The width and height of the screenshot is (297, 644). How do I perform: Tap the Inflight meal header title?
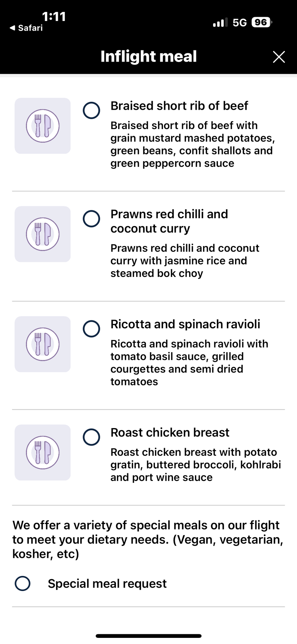pos(148,56)
